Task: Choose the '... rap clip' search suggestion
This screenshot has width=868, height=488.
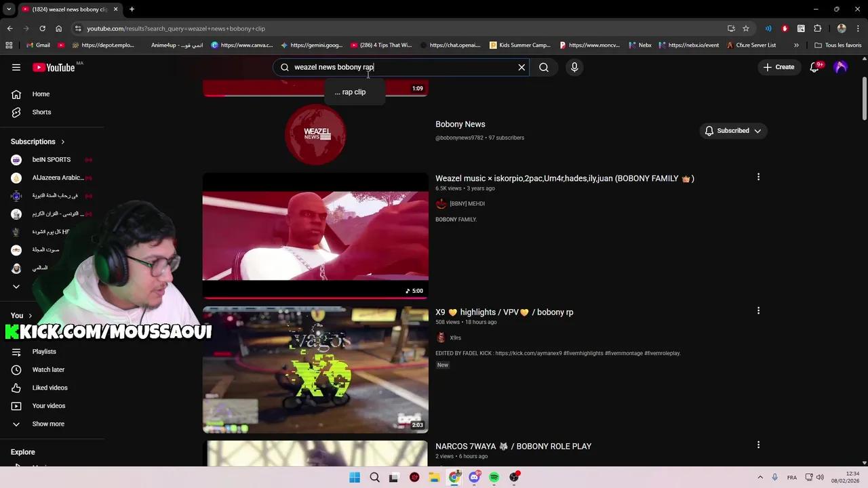Action: 350,92
